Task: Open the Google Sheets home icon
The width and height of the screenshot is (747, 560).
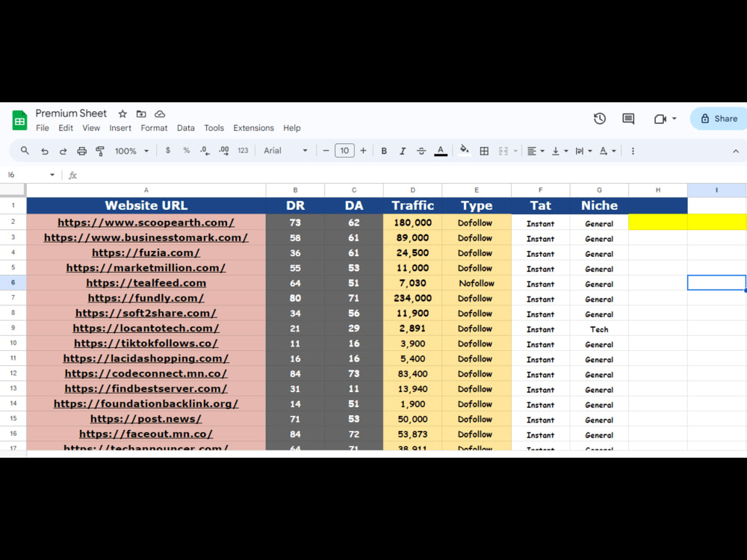Action: [x=19, y=120]
